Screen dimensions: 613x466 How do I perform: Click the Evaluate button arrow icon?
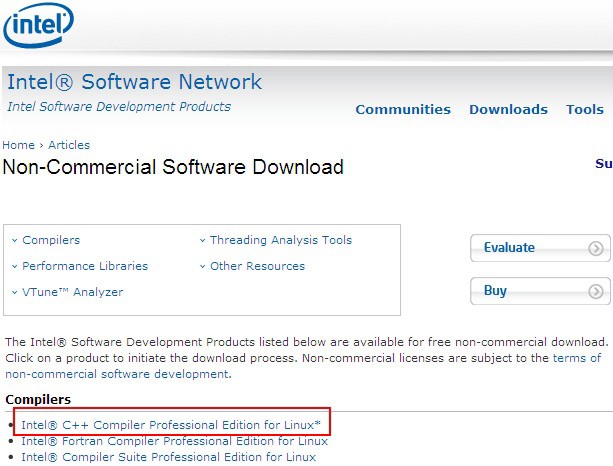(x=596, y=248)
